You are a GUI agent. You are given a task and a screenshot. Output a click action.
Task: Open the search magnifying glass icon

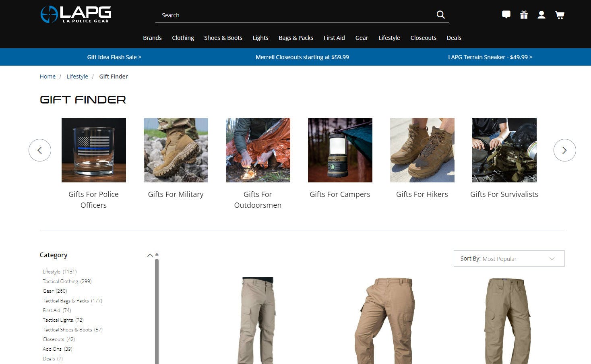click(440, 14)
